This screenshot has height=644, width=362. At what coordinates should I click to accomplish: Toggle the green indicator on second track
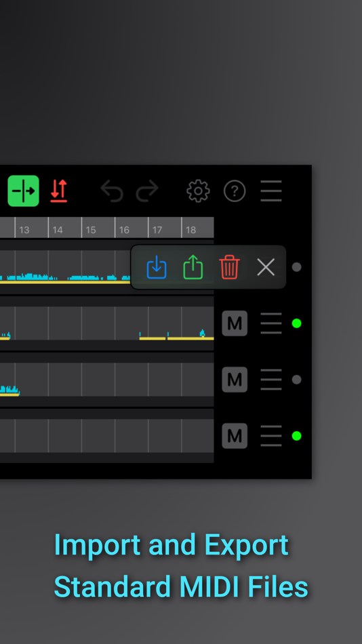click(x=297, y=323)
